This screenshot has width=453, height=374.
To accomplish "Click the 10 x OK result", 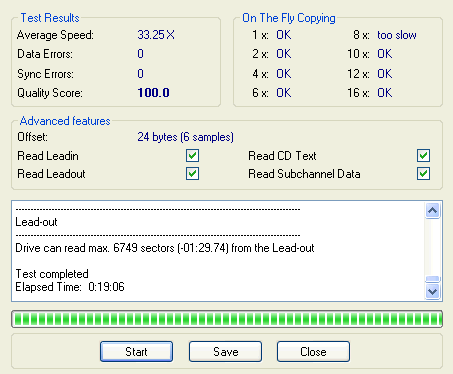I will coord(385,54).
